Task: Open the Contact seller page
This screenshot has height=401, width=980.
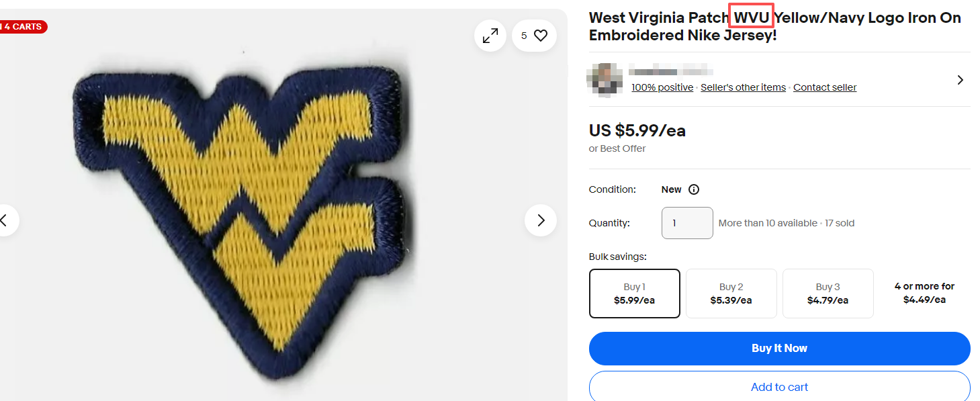Action: coord(825,87)
